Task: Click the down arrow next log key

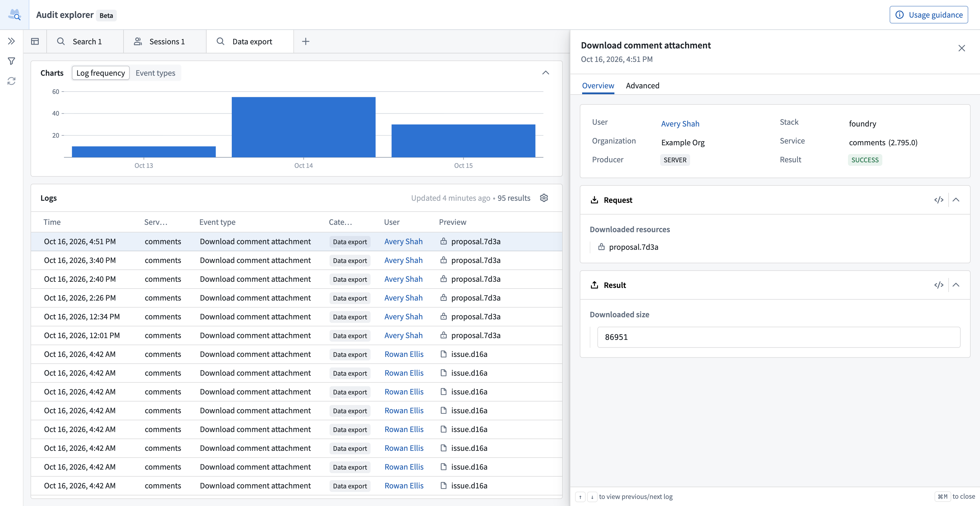Action: tap(592, 497)
